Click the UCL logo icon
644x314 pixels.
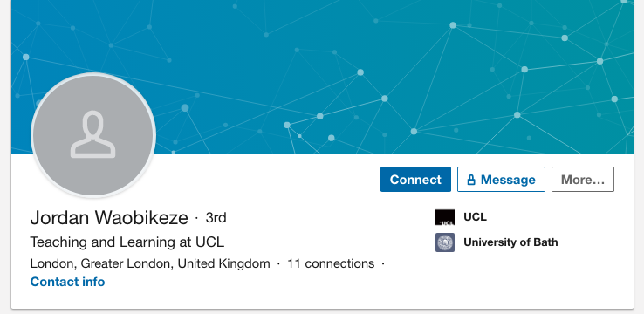pos(445,217)
